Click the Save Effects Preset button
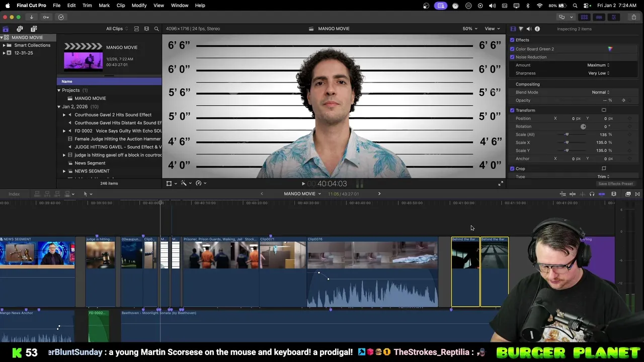The width and height of the screenshot is (644, 362). pyautogui.click(x=615, y=184)
